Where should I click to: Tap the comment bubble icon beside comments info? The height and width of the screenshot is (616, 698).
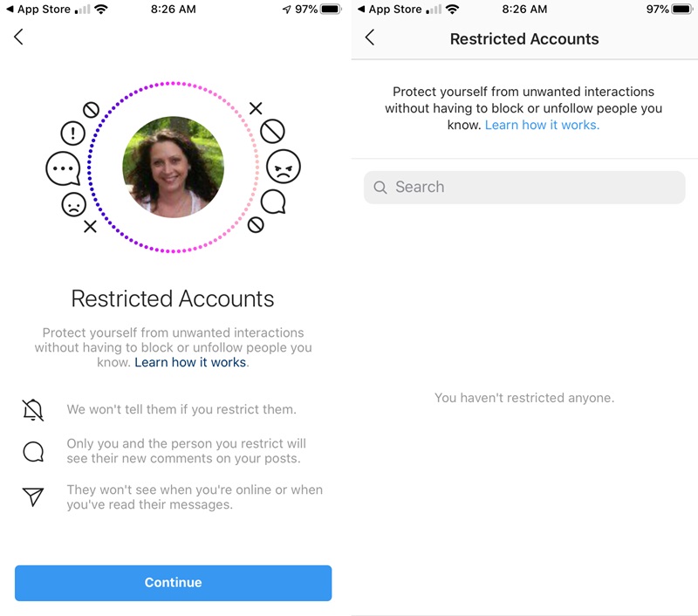pyautogui.click(x=33, y=451)
